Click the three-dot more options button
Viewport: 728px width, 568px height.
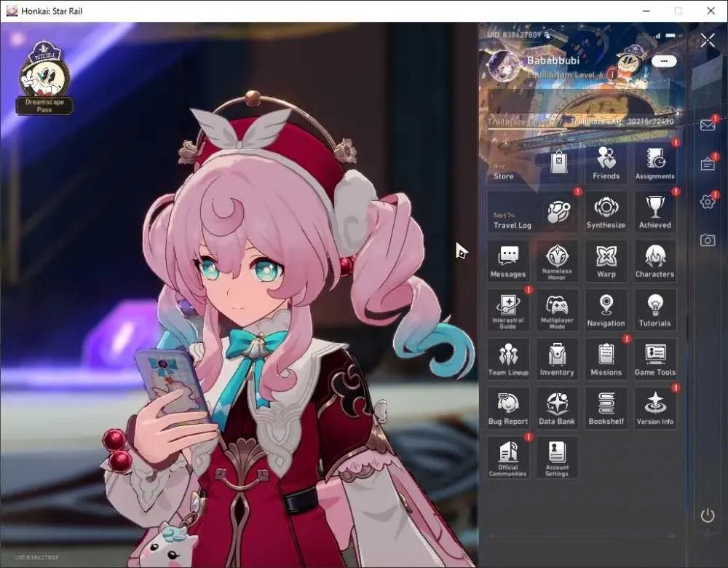click(664, 61)
